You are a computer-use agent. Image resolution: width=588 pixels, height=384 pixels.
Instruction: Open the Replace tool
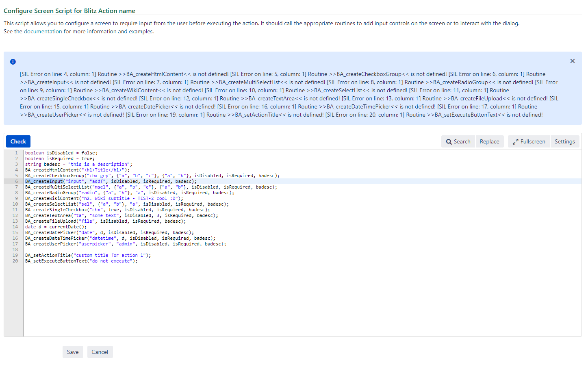click(489, 141)
